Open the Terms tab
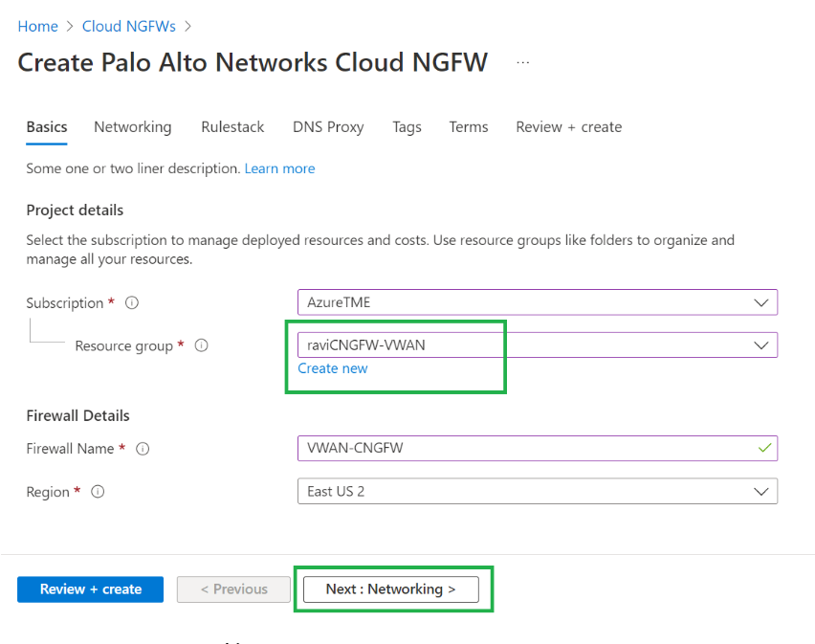 coord(469,127)
